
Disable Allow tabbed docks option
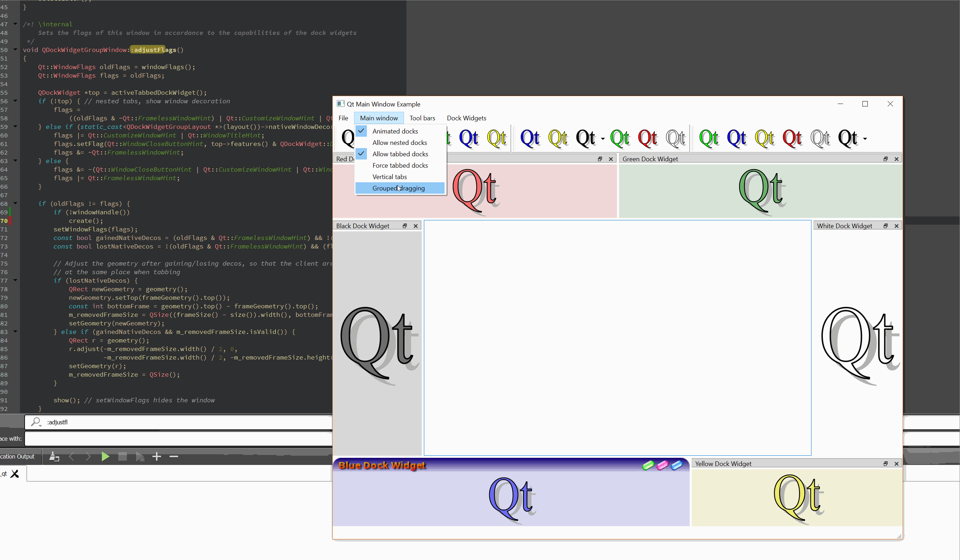(x=400, y=154)
